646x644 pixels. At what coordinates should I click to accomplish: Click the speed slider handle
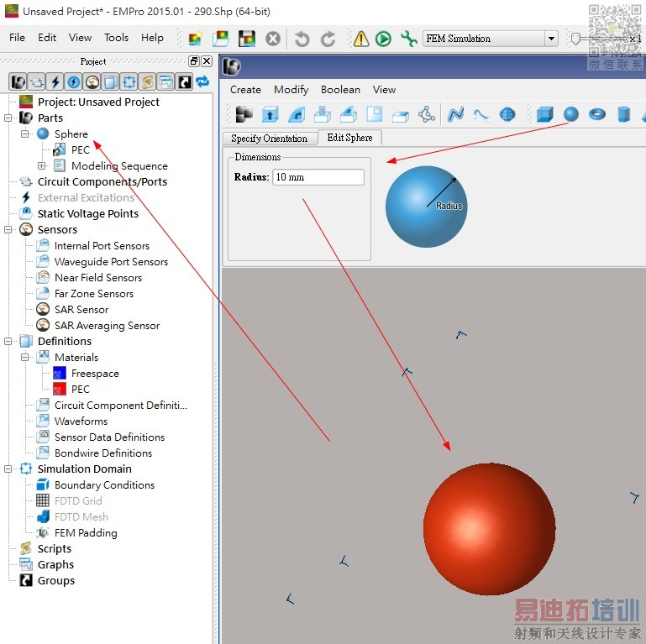point(575,39)
